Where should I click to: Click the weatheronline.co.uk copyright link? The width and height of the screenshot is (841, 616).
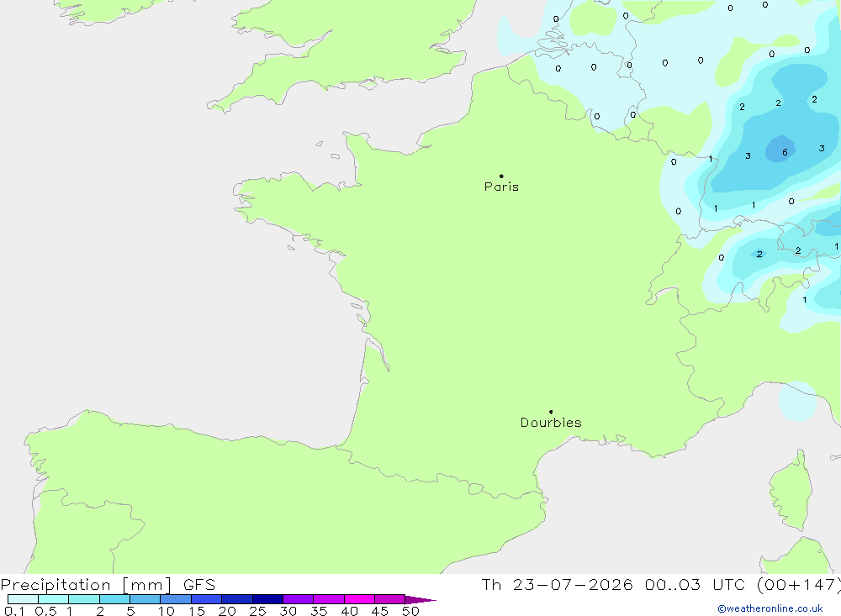[770, 608]
